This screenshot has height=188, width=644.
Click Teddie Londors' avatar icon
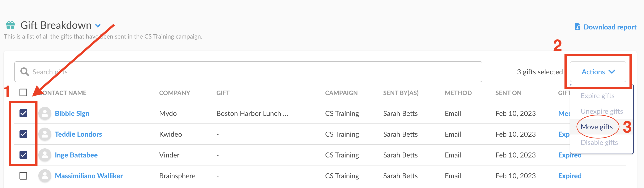click(45, 134)
